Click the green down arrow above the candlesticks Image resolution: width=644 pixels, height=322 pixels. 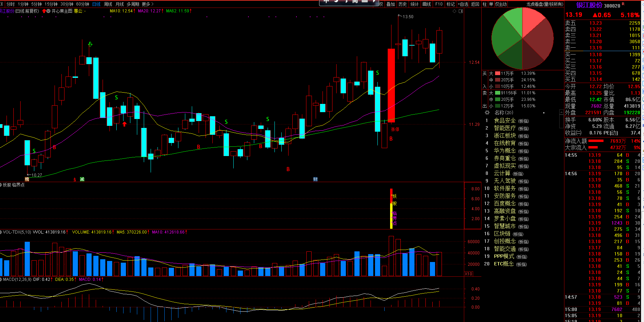pos(90,44)
